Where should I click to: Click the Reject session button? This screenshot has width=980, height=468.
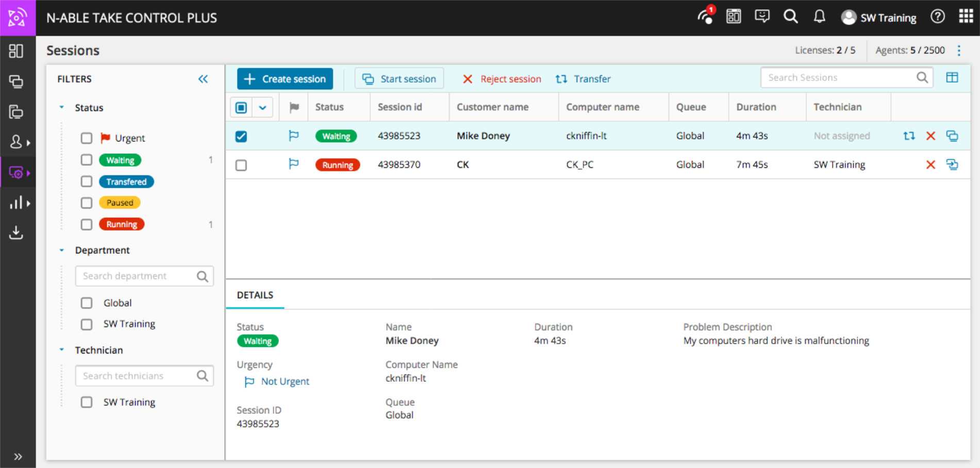click(502, 79)
